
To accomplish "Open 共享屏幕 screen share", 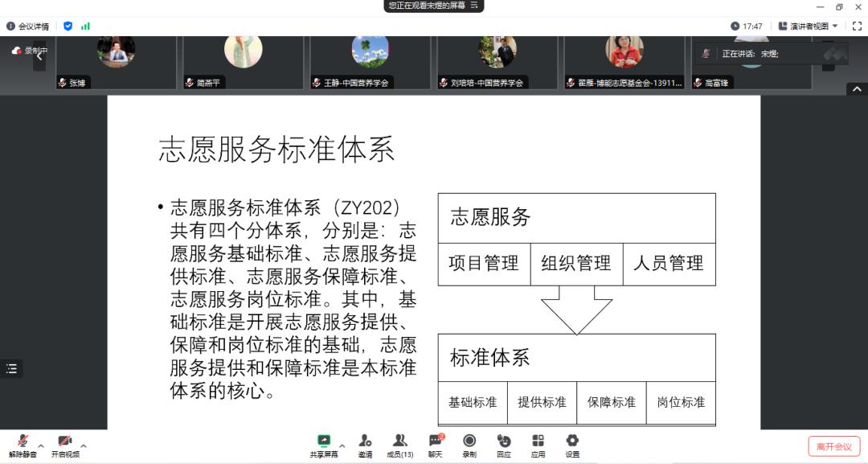I will [324, 443].
